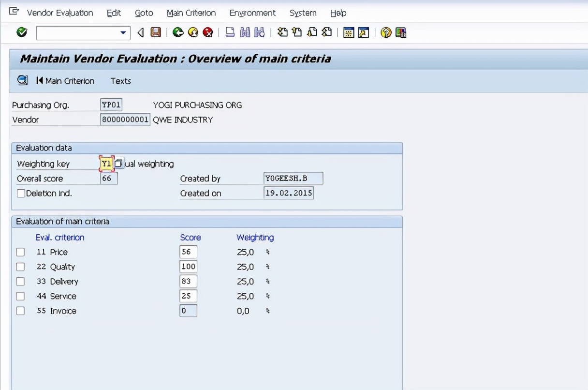Open Help via the question mark icon
Screen dimensions: 588x390
[x=385, y=32]
